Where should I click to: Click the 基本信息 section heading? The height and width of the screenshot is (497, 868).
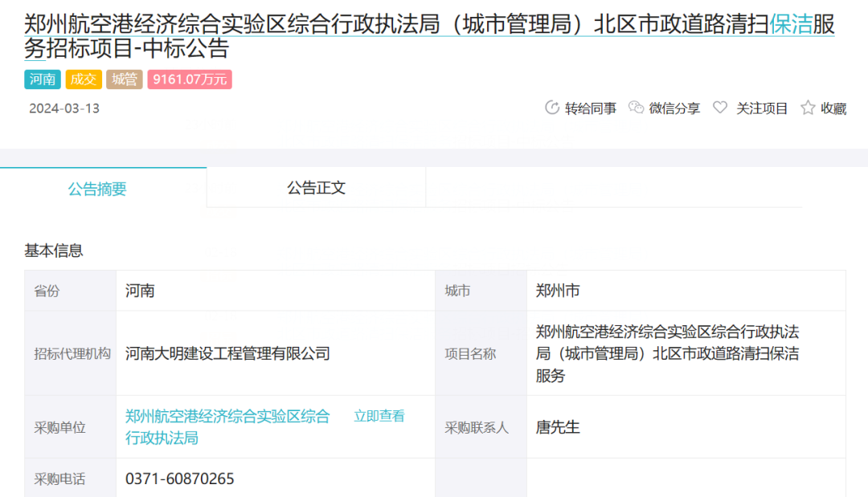click(x=54, y=251)
